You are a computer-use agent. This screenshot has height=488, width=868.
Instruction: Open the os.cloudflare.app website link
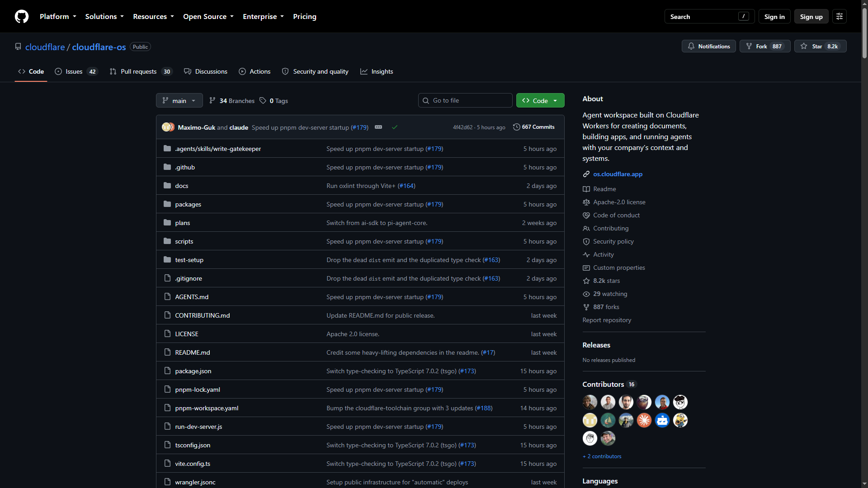tap(618, 174)
